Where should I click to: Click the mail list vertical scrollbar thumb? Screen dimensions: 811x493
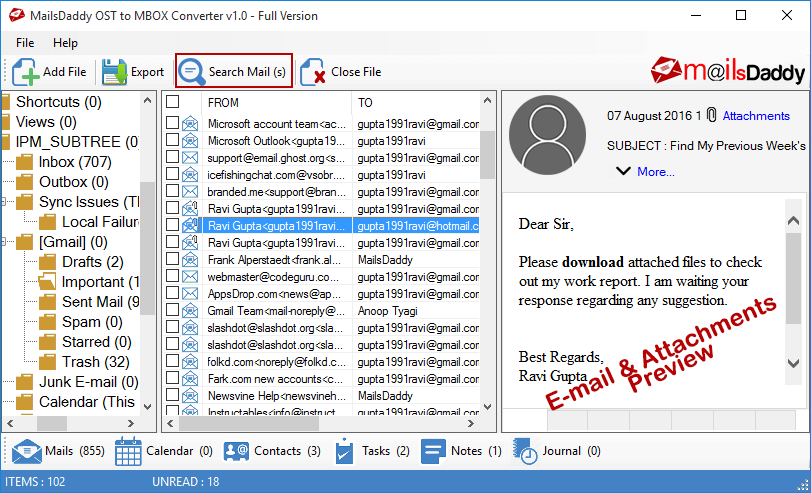pos(487,155)
